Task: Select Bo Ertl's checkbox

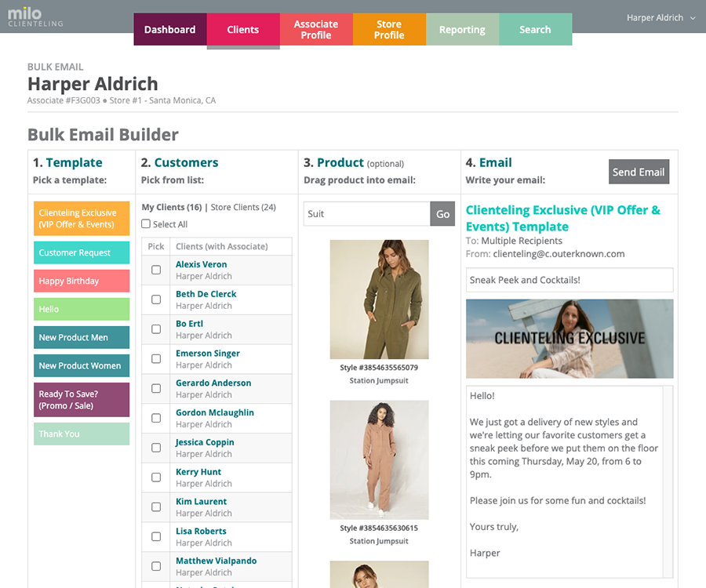Action: 156,329
